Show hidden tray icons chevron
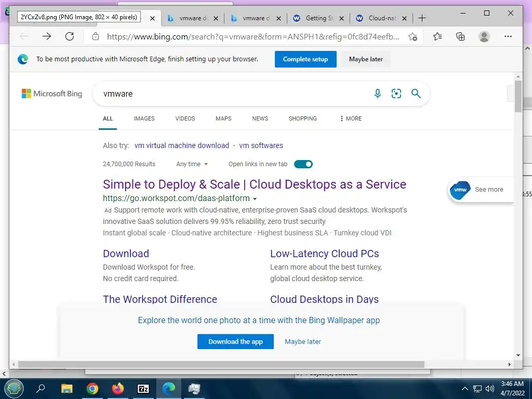Viewport: 532px width, 399px height. pyautogui.click(x=465, y=389)
